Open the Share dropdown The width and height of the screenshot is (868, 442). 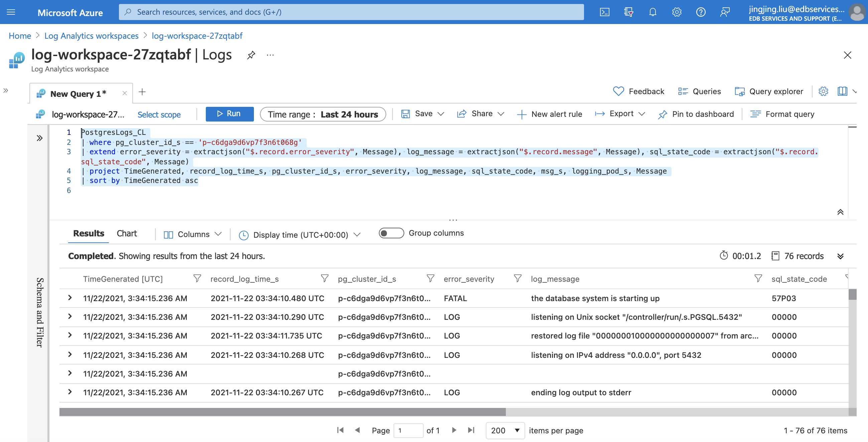click(x=480, y=114)
